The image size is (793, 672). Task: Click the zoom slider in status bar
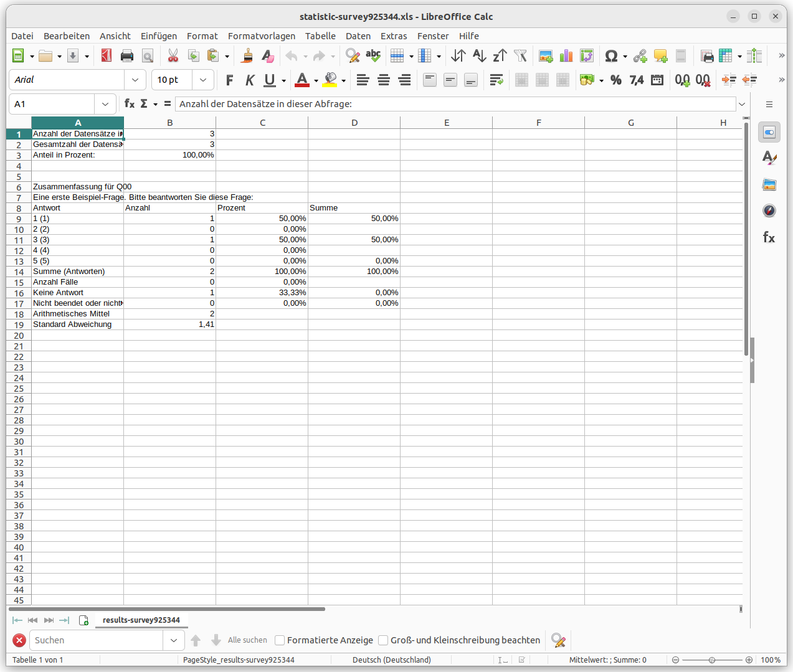(712, 660)
